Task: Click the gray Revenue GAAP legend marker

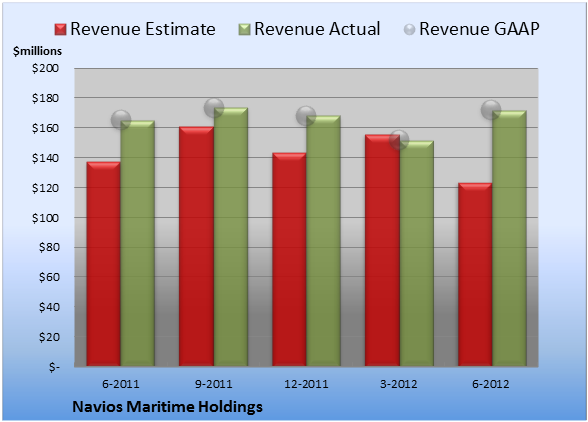Action: pyautogui.click(x=409, y=30)
